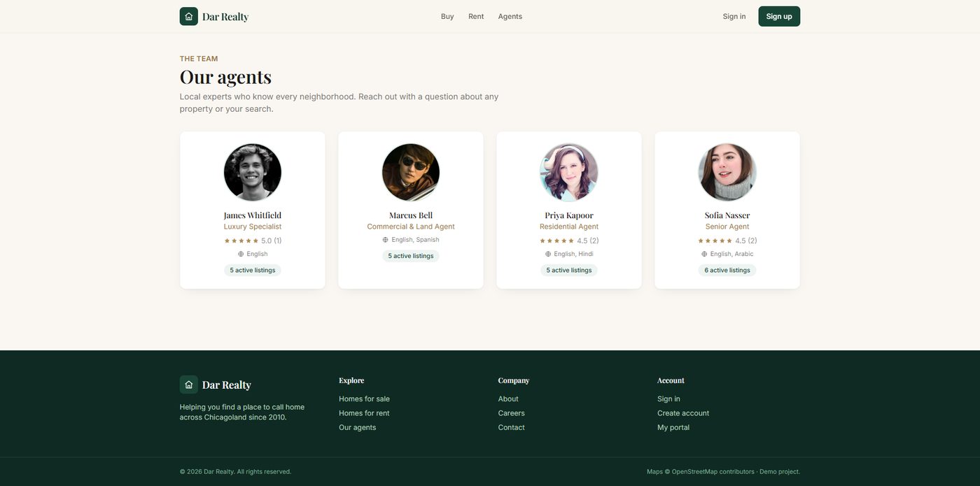Click the English, Spanish languages text
Viewport: 980px width, 486px height.
pyautogui.click(x=415, y=240)
